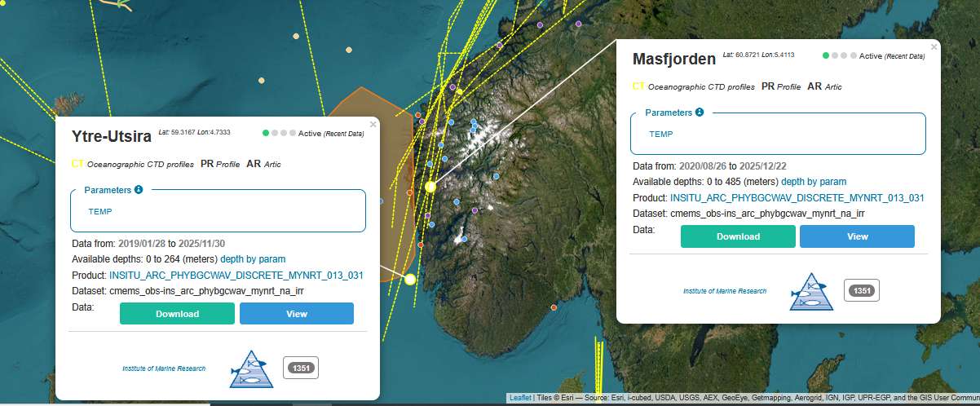Click the 1351 badge in Masfjorden popup

pos(861,290)
